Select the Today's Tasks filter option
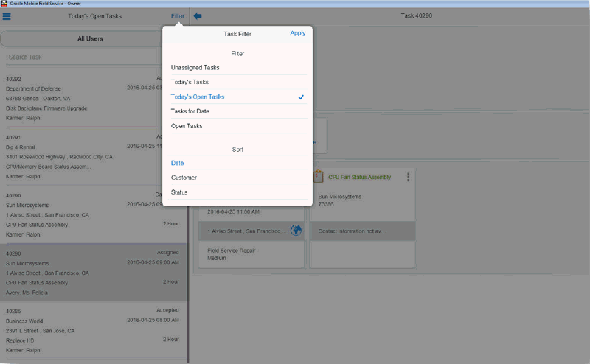 [x=237, y=82]
